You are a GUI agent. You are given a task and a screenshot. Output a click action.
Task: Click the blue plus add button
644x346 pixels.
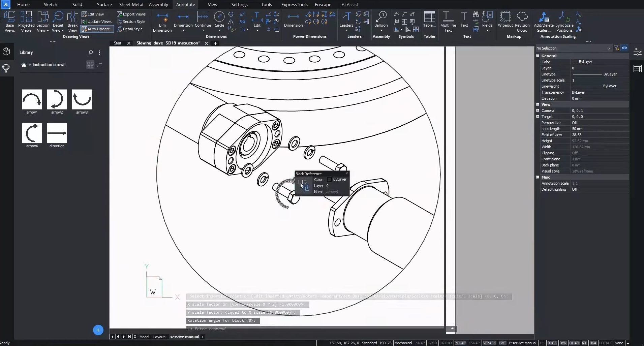pyautogui.click(x=98, y=330)
